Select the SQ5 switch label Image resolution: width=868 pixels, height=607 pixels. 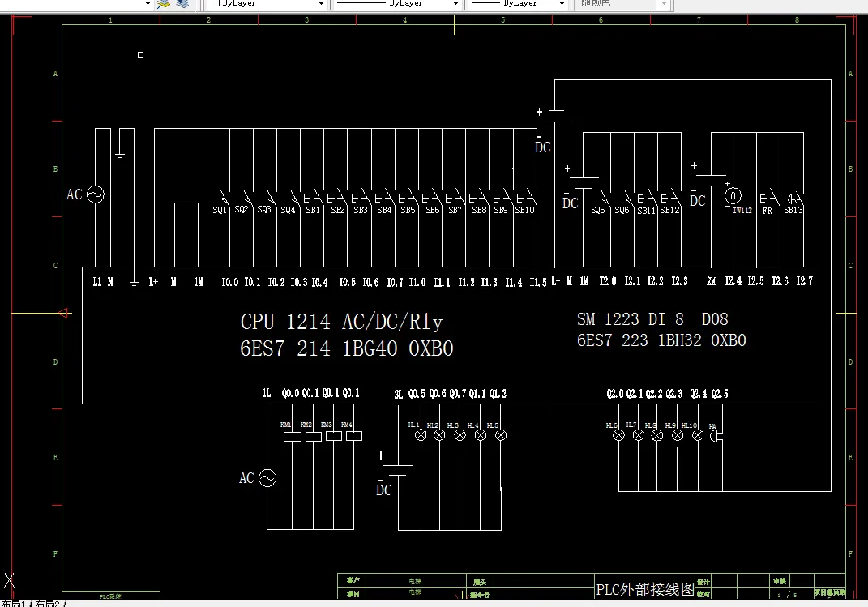[x=598, y=210]
